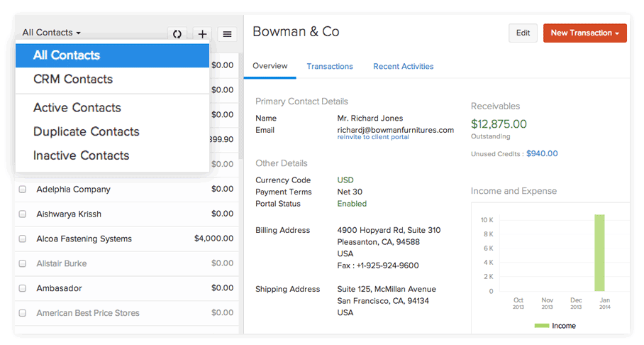Open the hamburger menu icon
Image resolution: width=644 pixels, height=345 pixels.
pyautogui.click(x=226, y=33)
